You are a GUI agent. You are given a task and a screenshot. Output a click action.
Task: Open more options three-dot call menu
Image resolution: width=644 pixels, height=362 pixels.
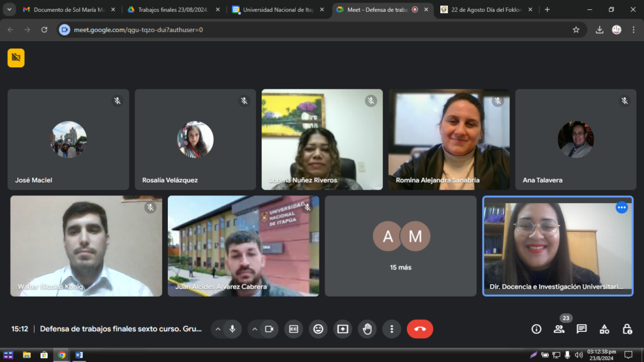[392, 329]
